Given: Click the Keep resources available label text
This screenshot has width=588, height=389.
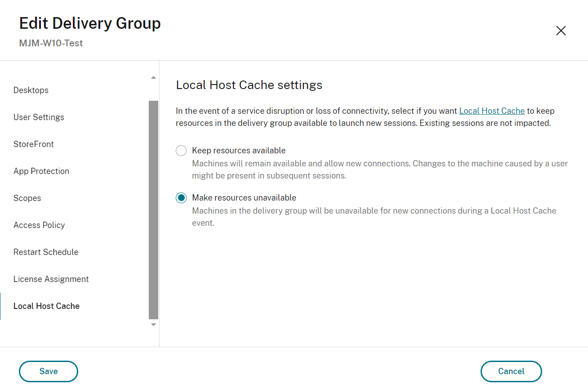Looking at the screenshot, I should click(x=239, y=150).
